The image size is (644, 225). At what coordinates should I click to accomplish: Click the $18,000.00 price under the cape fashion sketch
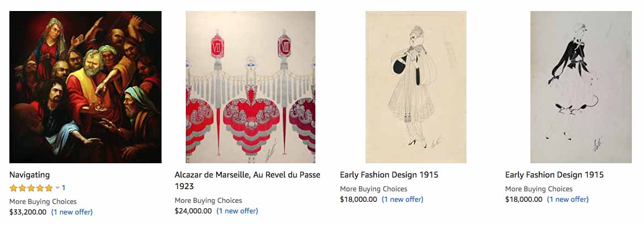(x=358, y=199)
